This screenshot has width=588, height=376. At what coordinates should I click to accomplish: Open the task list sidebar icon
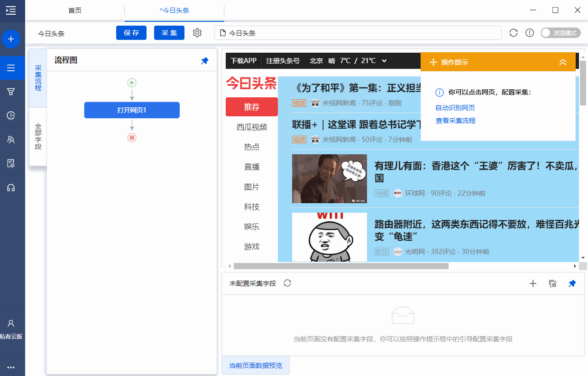[11, 68]
